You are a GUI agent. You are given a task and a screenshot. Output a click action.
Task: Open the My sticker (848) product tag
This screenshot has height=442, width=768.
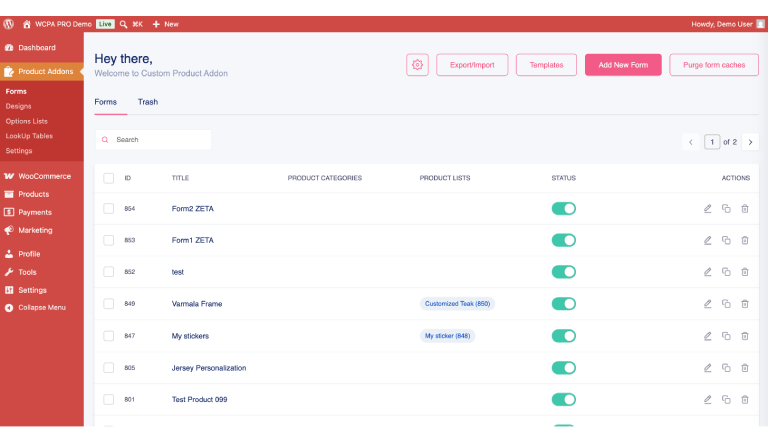447,336
